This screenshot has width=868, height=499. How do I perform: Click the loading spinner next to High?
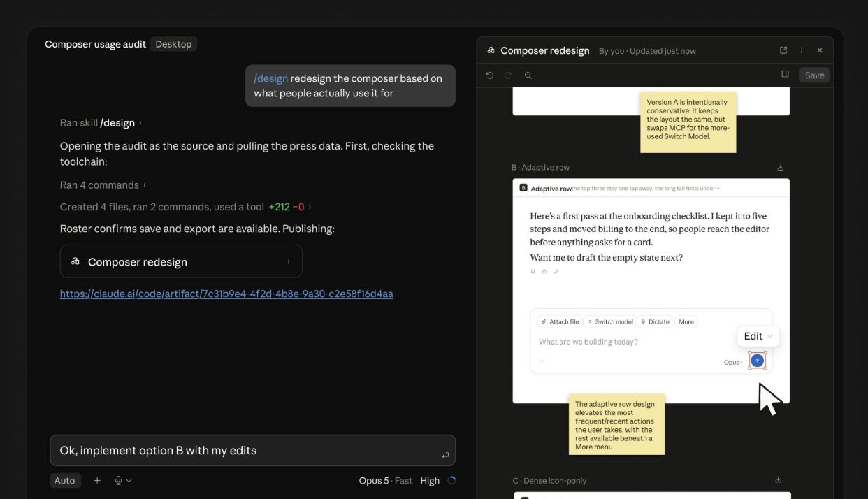click(451, 480)
